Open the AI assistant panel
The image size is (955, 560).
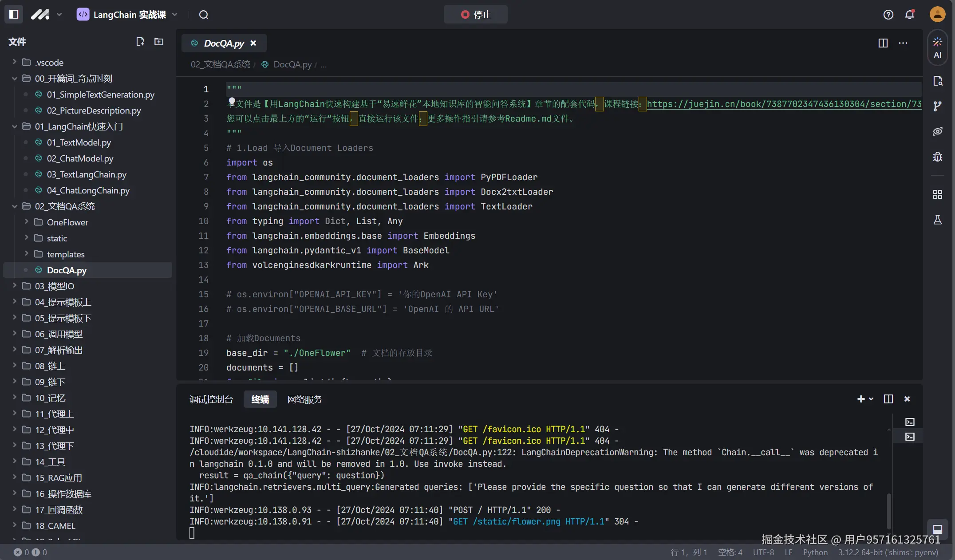pos(937,47)
